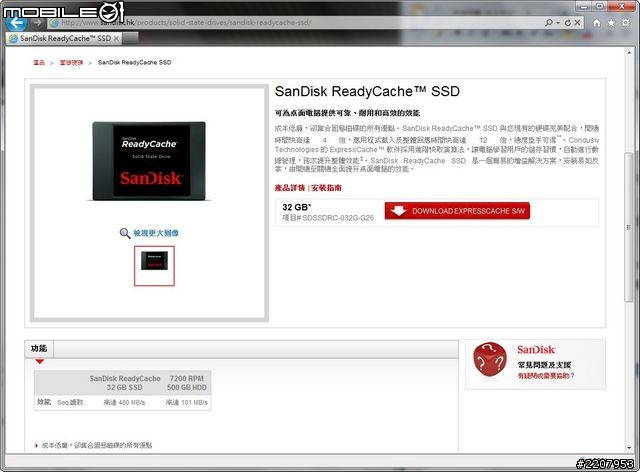
Task: Open the browser Home icon
Action: 596,23
